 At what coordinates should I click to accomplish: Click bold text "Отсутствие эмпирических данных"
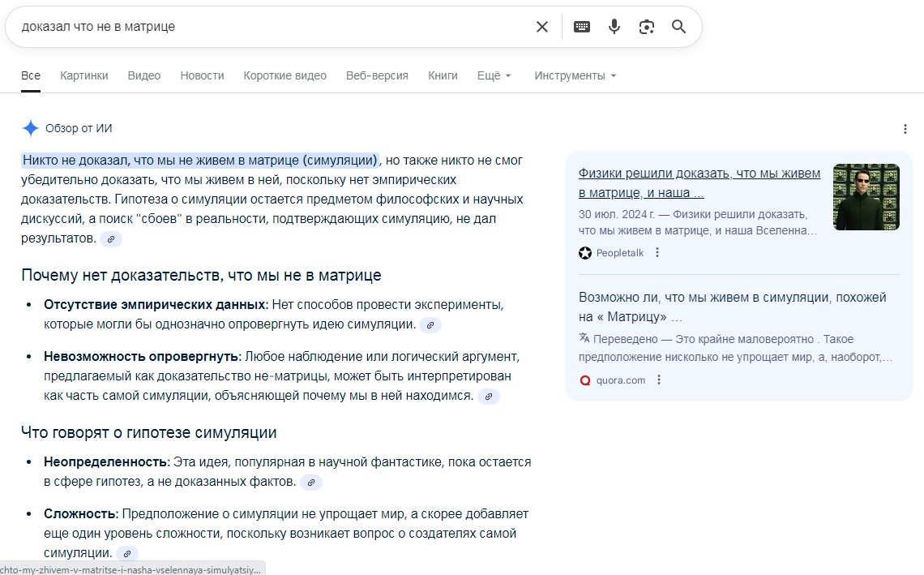[156, 305]
